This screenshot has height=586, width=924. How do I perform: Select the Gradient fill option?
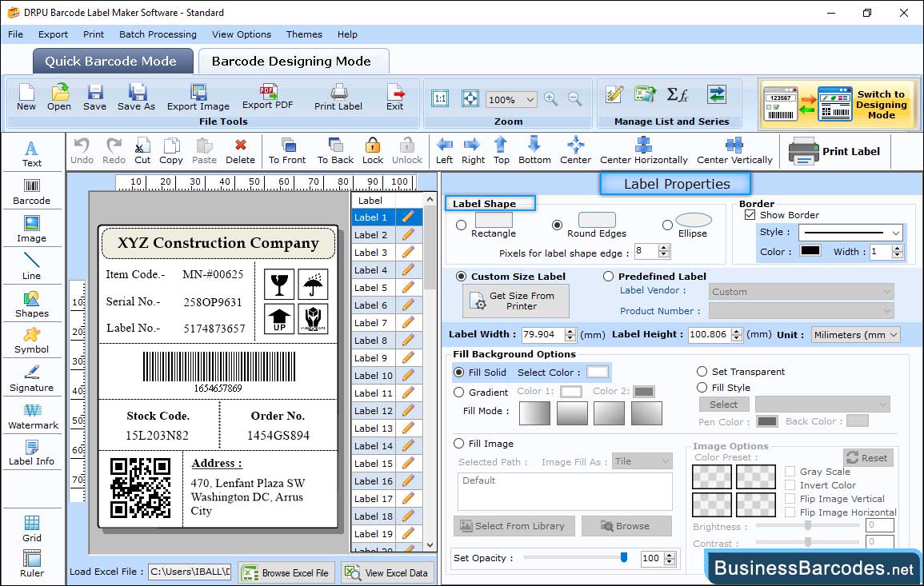459,393
